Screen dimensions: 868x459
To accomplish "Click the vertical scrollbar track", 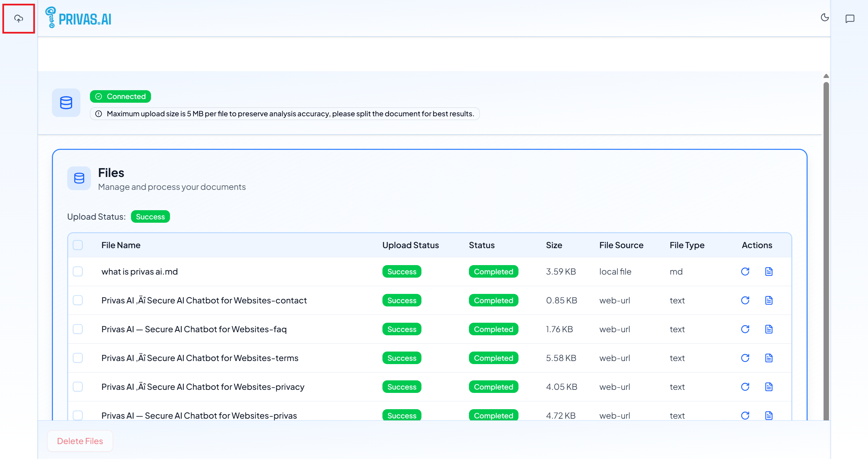I will click(x=826, y=251).
